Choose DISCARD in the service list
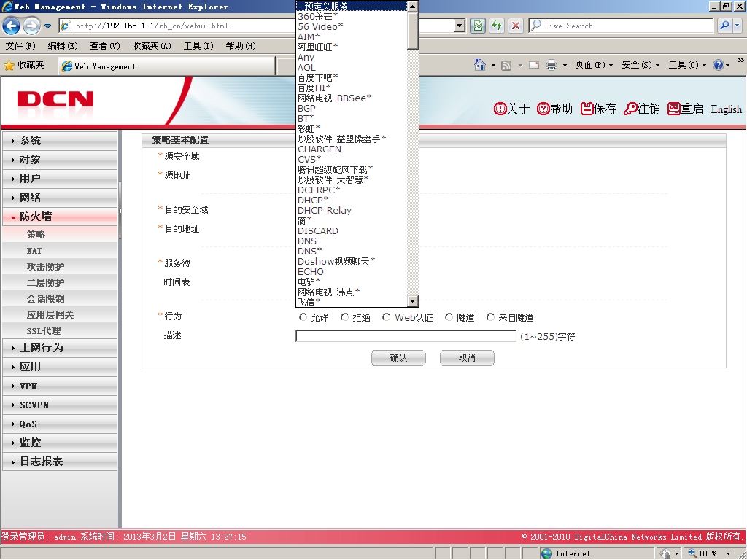Screen dimensions: 747x560 point(352,231)
